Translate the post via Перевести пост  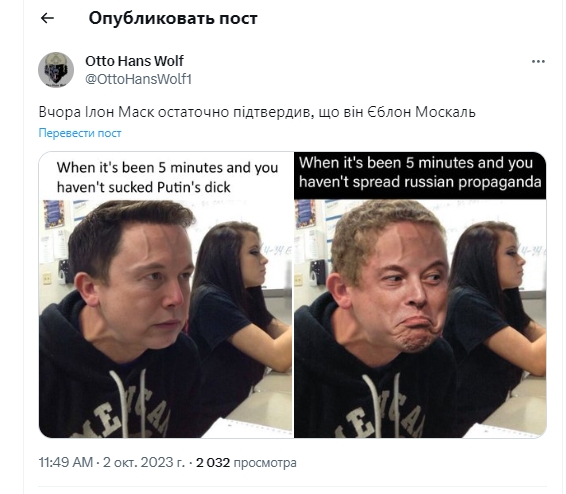pyautogui.click(x=80, y=133)
